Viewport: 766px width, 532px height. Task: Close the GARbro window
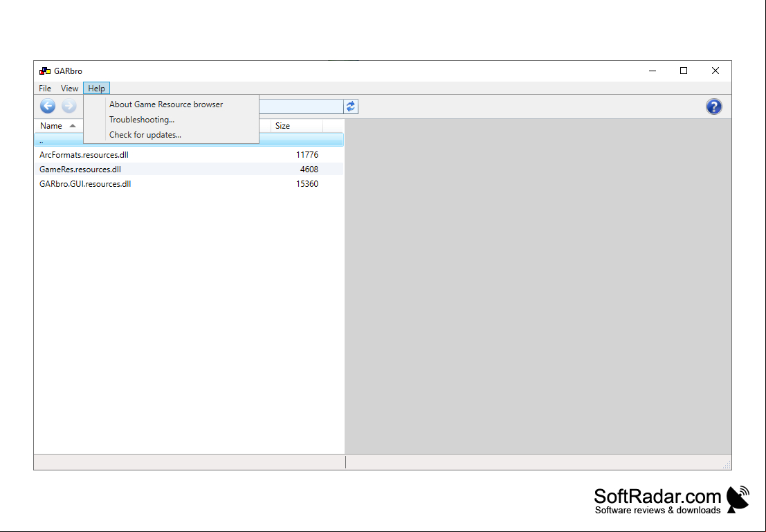(715, 71)
